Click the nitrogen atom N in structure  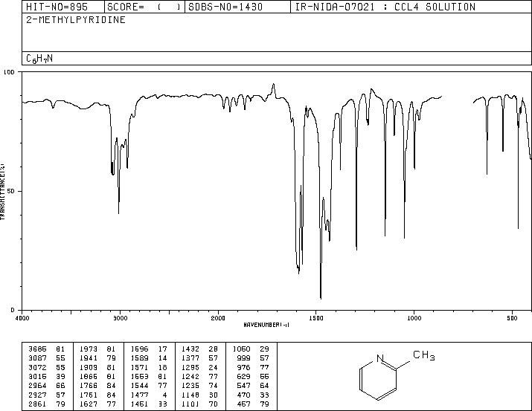380,358
